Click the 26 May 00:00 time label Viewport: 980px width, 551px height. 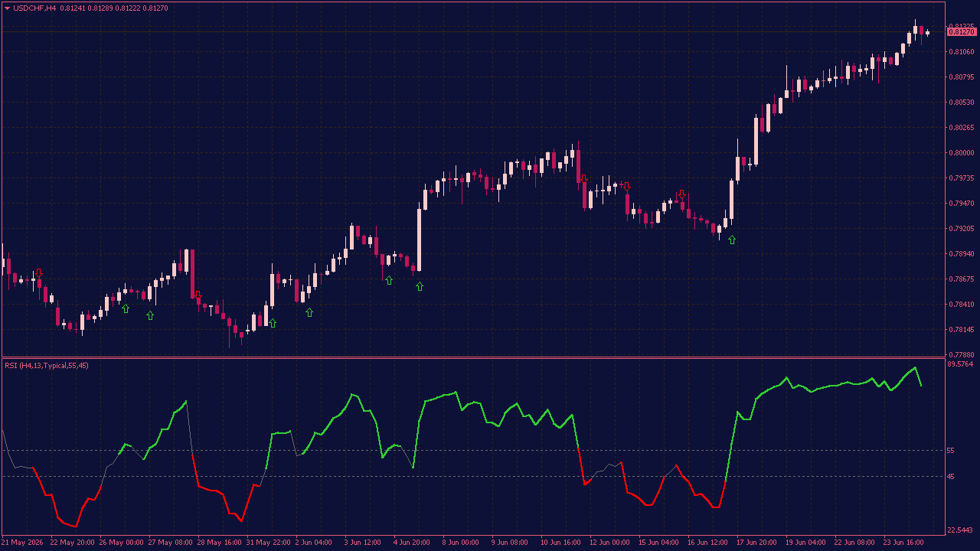point(122,543)
